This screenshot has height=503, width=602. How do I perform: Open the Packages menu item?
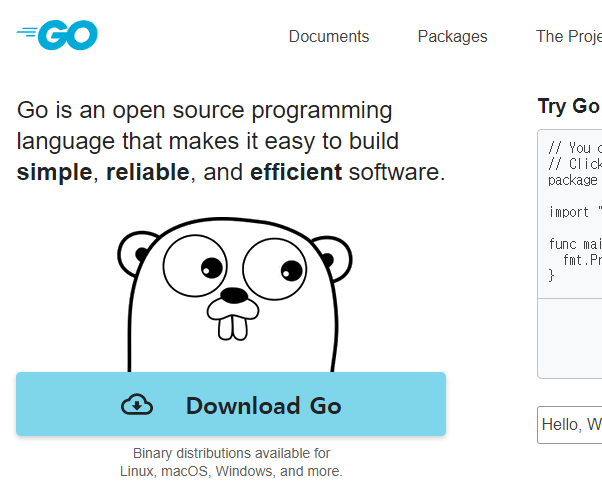point(452,36)
